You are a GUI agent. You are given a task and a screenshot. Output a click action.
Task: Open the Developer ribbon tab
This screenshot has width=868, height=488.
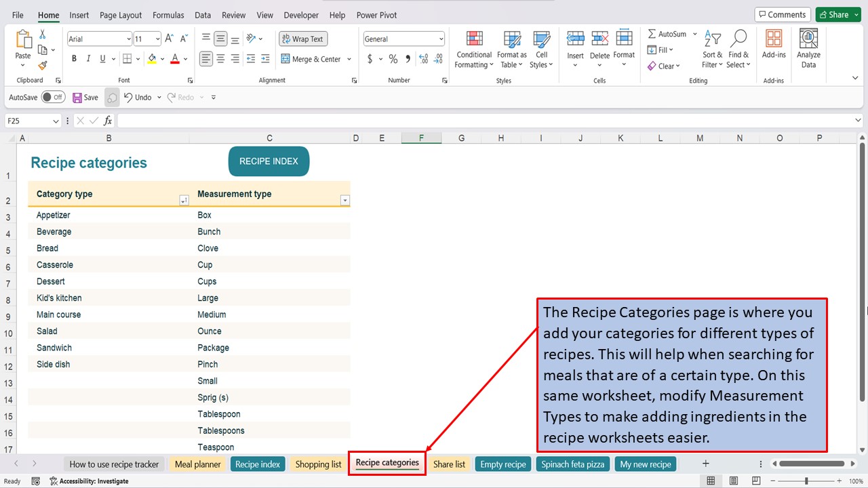coord(300,15)
